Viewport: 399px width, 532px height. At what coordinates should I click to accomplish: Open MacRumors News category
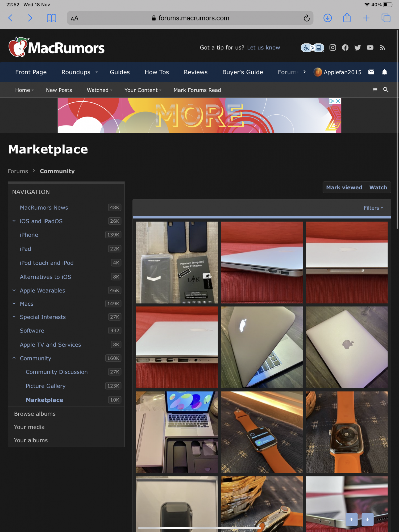44,208
